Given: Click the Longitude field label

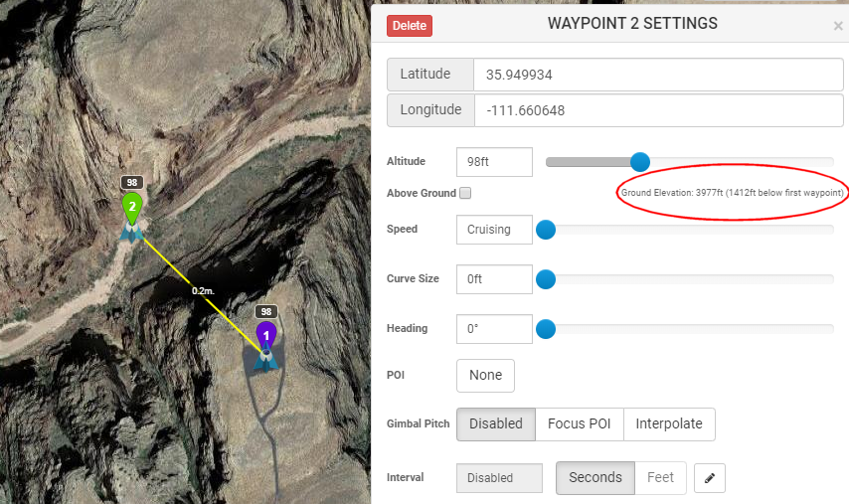Looking at the screenshot, I should tap(430, 110).
